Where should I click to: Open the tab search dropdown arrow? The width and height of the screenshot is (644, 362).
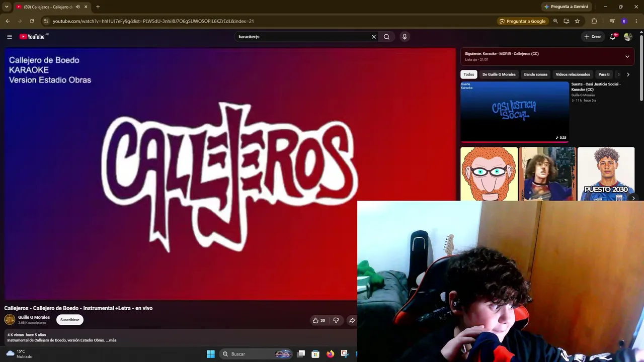pos(7,7)
